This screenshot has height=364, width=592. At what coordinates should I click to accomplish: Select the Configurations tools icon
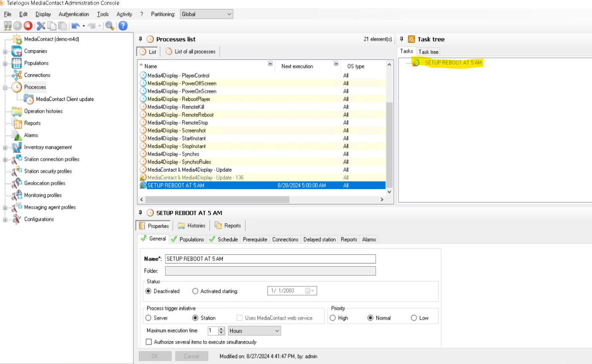(16, 219)
